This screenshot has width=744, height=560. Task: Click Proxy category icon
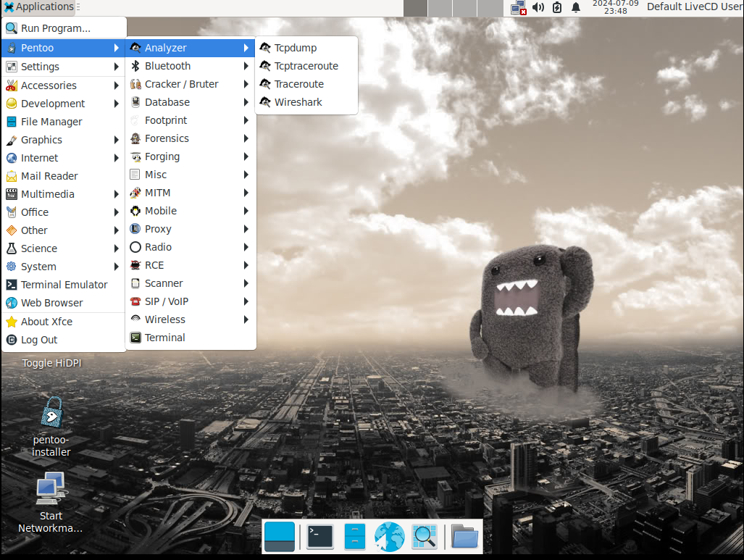[135, 229]
